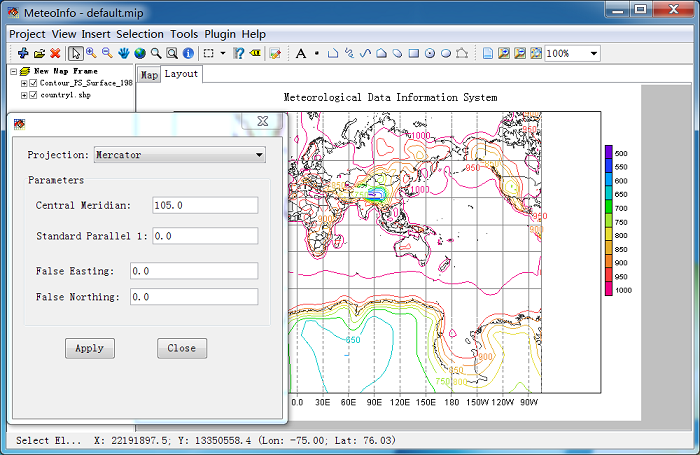The width and height of the screenshot is (700, 455).
Task: Open the View menu
Action: [64, 34]
